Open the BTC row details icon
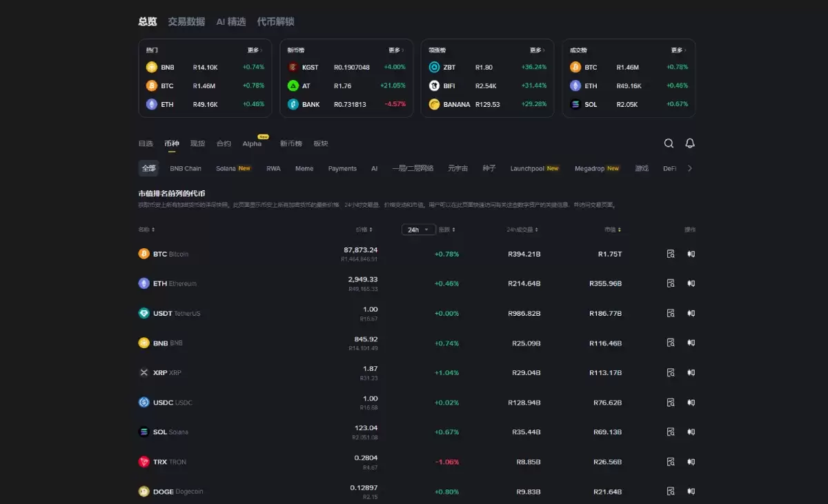828x504 pixels. pos(670,254)
